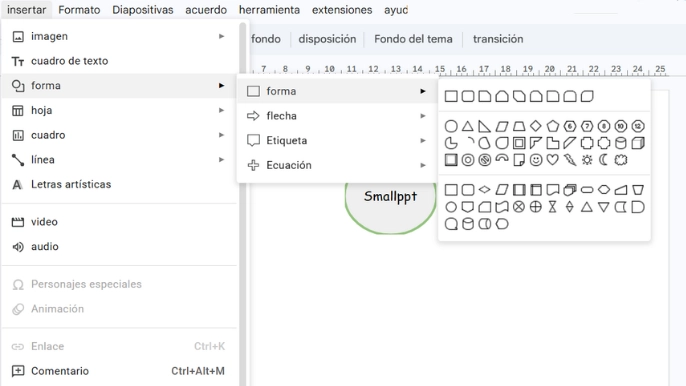
Task: Choose video from the insert menu
Action: 119,222
